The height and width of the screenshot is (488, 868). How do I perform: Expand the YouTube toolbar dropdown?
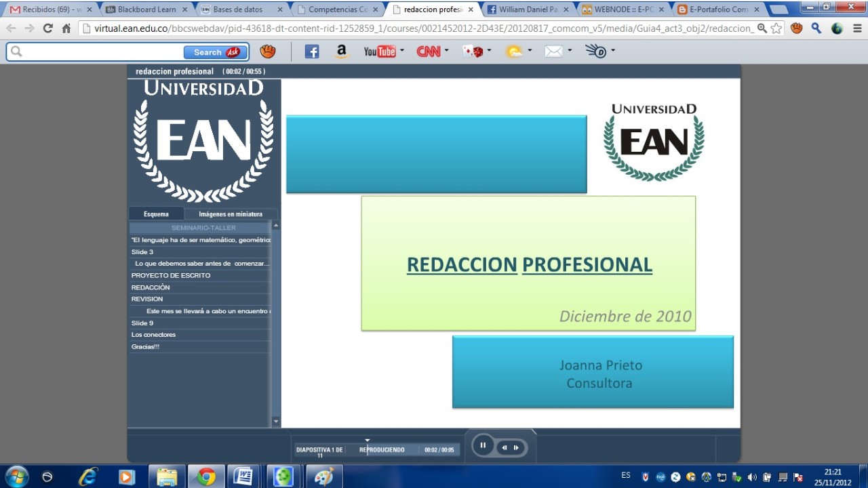pos(401,51)
